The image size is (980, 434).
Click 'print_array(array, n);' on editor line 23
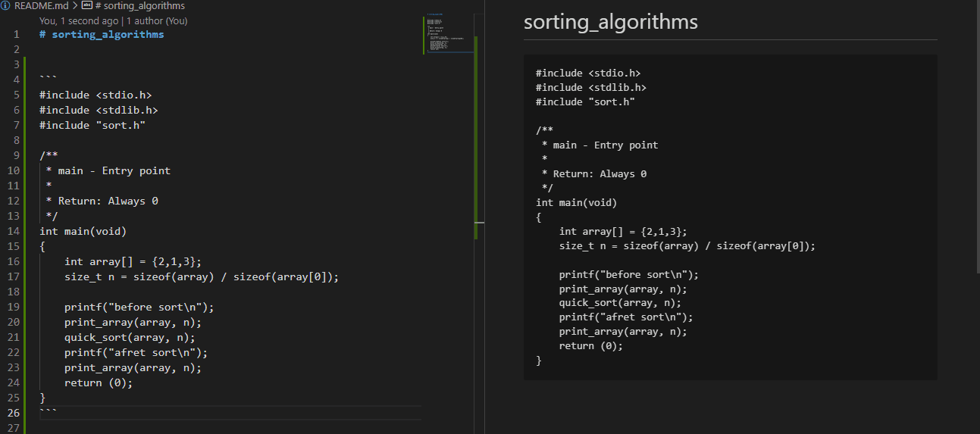point(133,367)
